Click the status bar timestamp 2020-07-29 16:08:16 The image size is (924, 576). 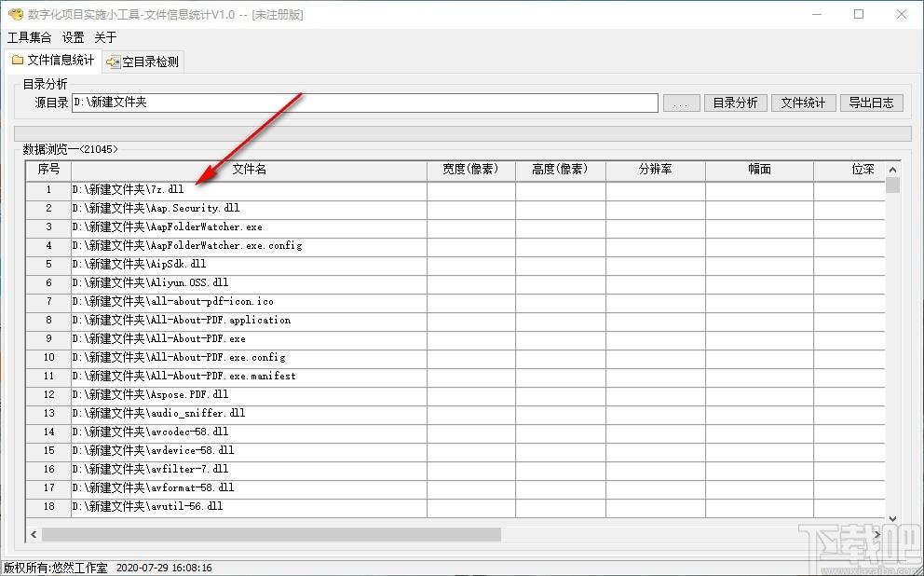click(x=164, y=569)
